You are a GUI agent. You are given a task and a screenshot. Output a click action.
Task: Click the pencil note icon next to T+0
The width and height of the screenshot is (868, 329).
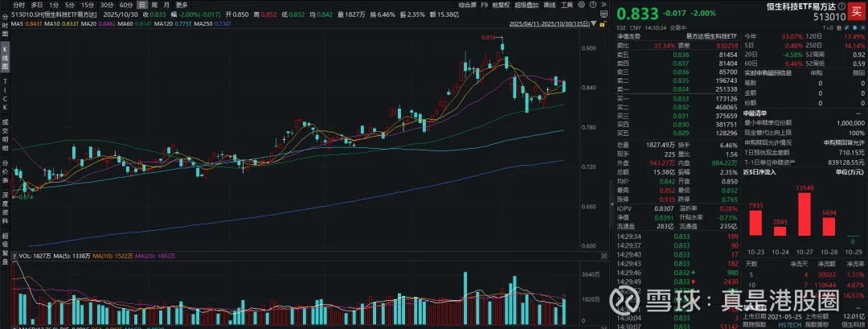coord(848,27)
